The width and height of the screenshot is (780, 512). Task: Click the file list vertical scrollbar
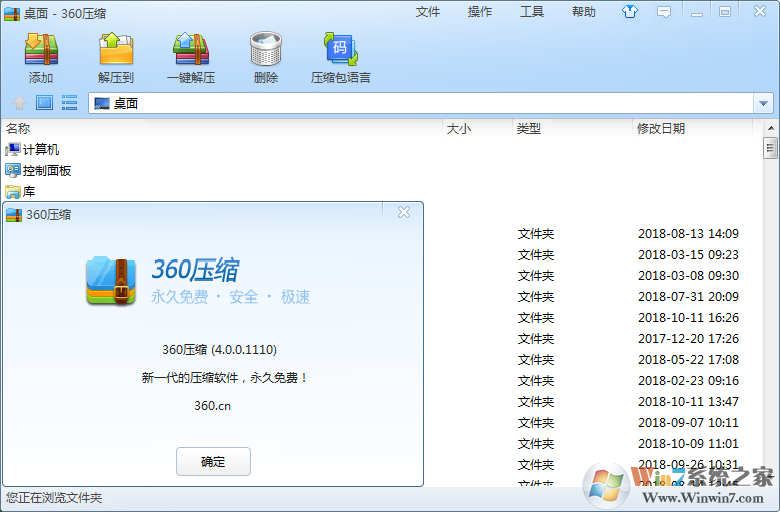pyautogui.click(x=770, y=300)
